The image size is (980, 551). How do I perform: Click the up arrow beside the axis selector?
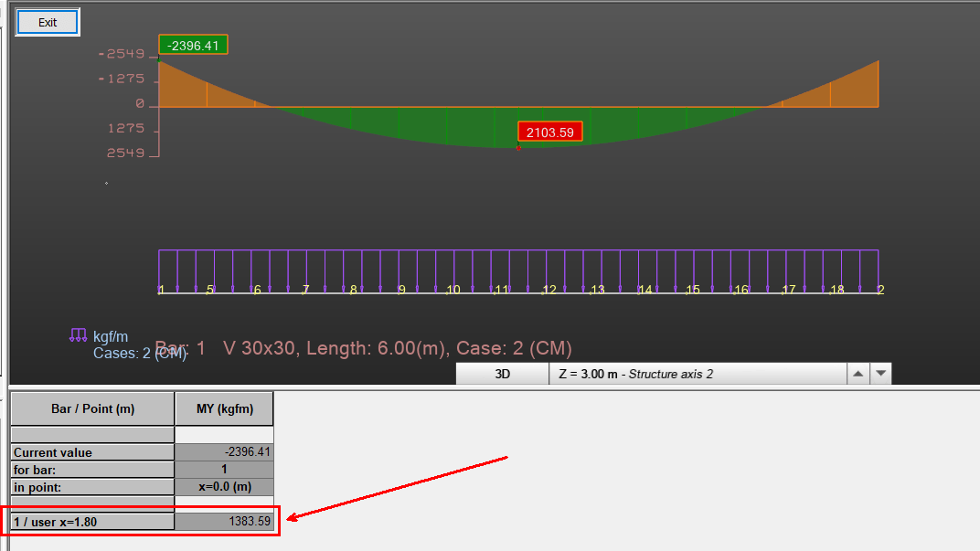[857, 373]
